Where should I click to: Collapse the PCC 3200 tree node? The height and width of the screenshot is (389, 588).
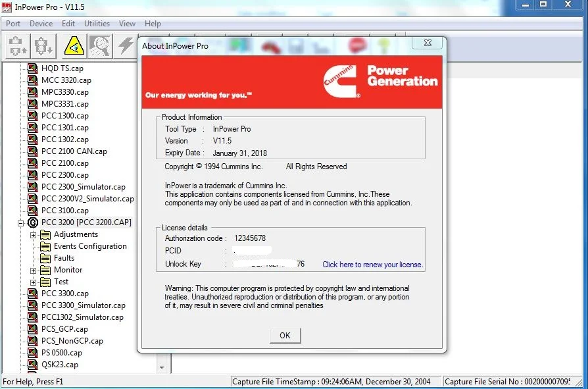(x=20, y=223)
